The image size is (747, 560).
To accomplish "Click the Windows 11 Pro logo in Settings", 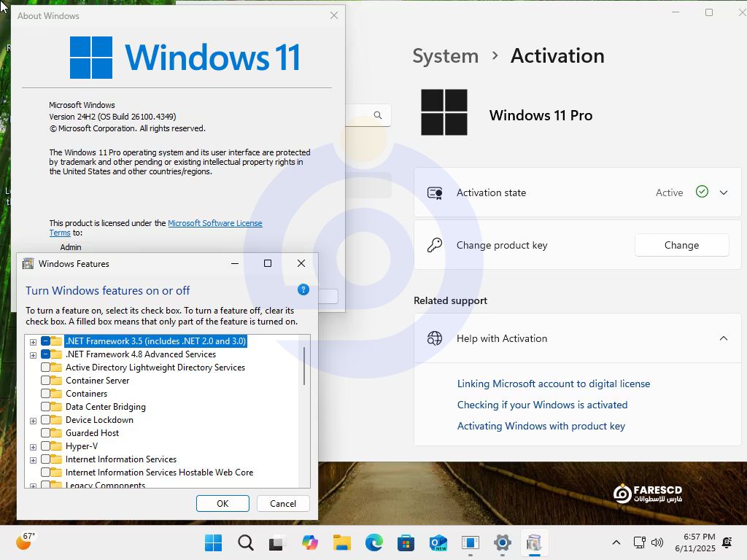I will (x=444, y=112).
